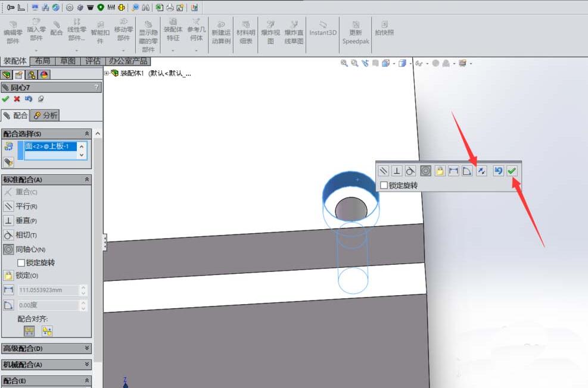Screen dimensions: 588x388
Task: Switch to the 分析 tab
Action: 45,115
